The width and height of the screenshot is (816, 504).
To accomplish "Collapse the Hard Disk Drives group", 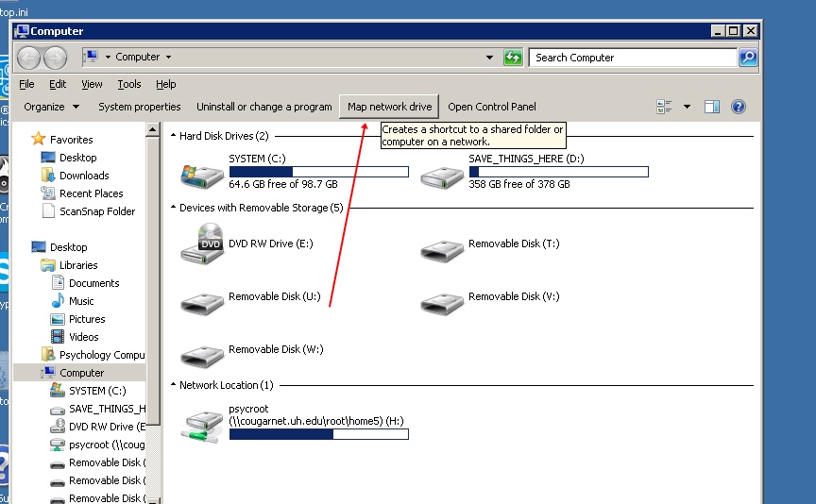I will [173, 136].
